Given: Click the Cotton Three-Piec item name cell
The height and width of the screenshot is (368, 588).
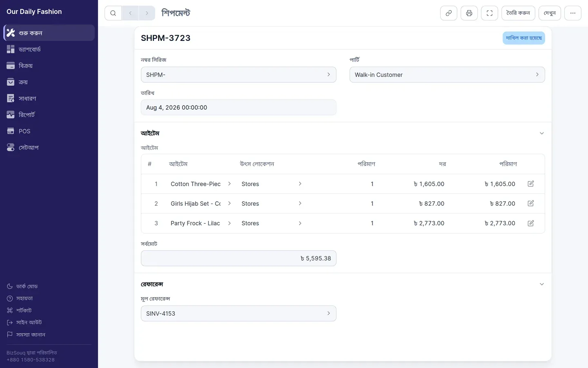Looking at the screenshot, I should tap(196, 184).
